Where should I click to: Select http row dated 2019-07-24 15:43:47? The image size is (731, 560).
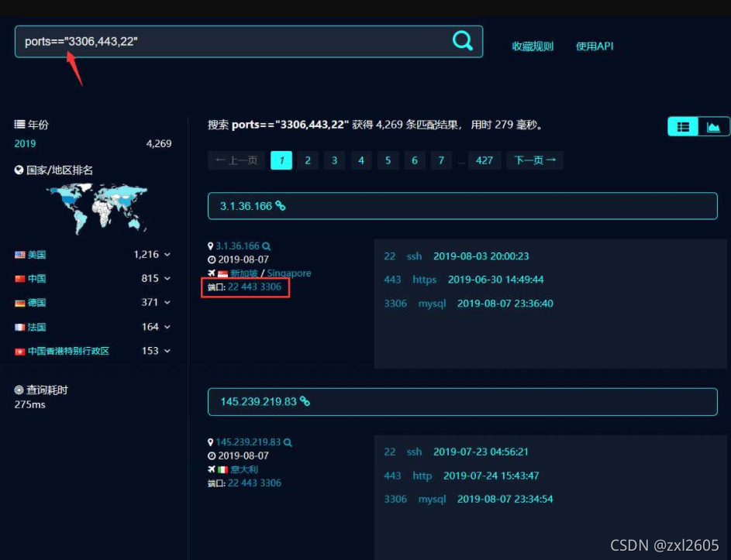(461, 476)
